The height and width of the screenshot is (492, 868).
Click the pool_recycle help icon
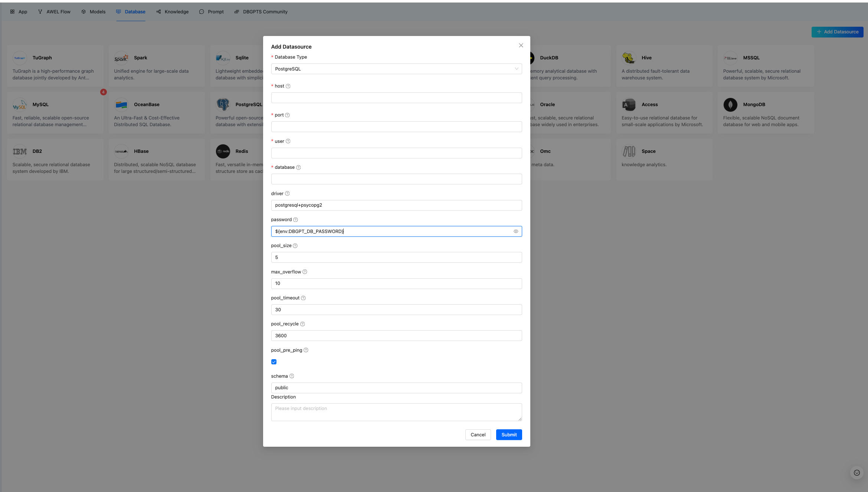[302, 324]
